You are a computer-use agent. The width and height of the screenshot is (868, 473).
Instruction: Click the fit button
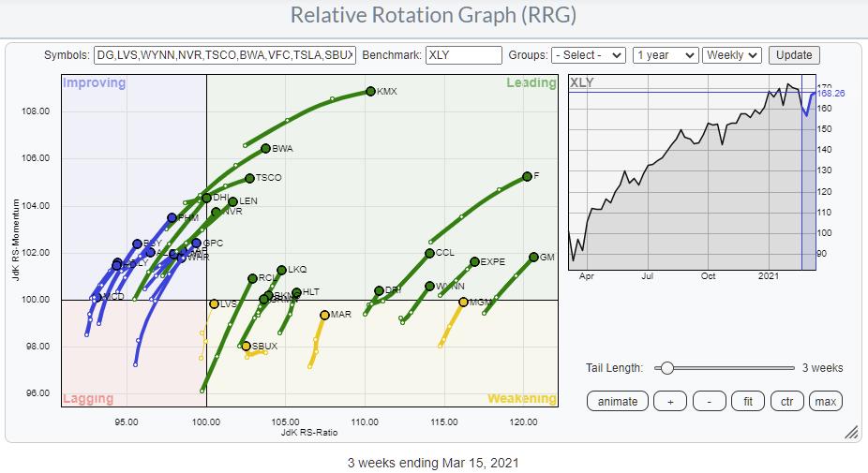coord(748,401)
